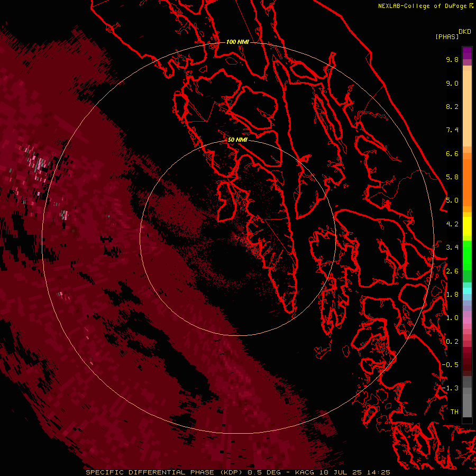This screenshot has width=476, height=476.
Task: Click the KACG radar site identifier
Action: [305, 472]
